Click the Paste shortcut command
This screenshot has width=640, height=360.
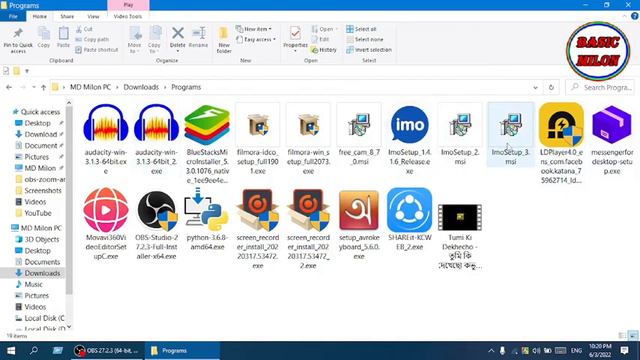(97, 49)
